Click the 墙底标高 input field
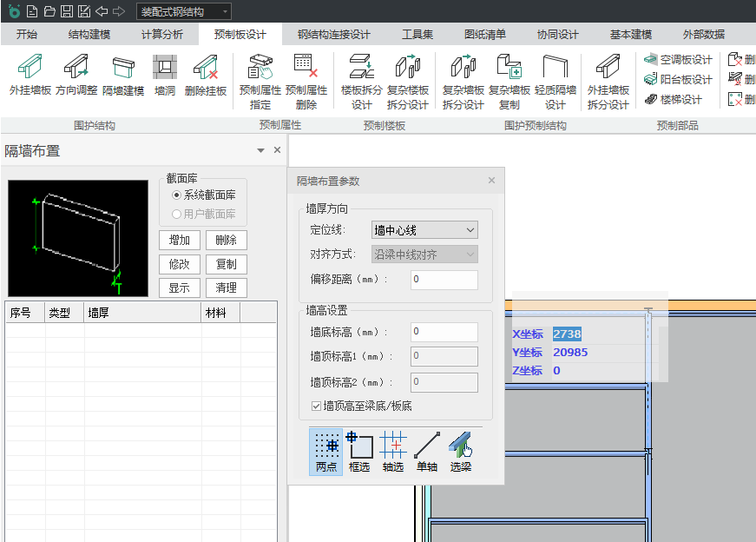 444,332
